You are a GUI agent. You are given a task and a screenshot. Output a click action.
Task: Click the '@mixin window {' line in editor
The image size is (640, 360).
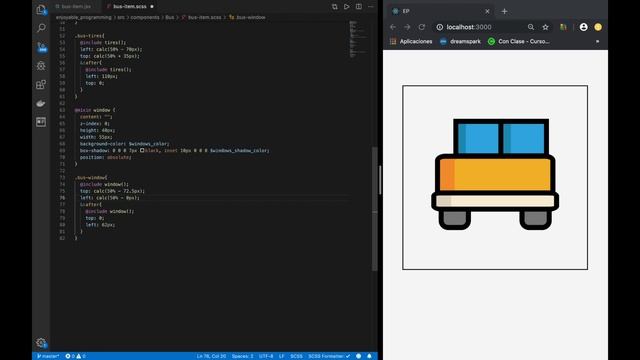point(95,110)
